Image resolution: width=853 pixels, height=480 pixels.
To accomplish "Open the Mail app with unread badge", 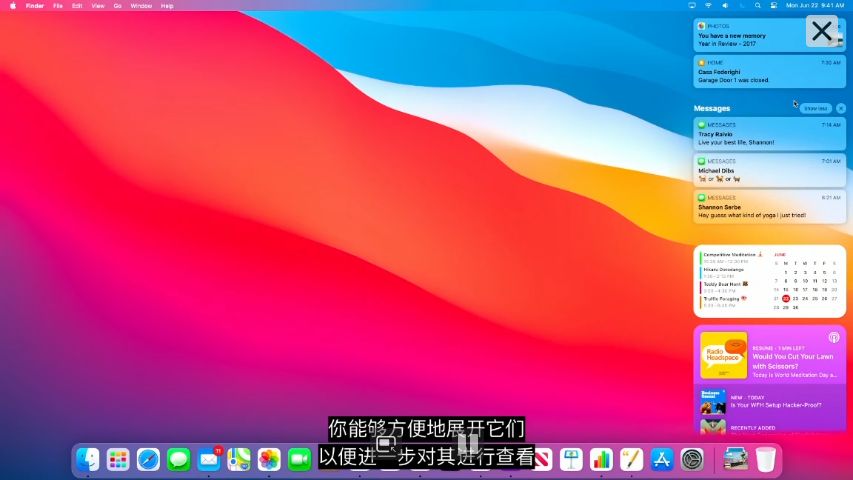I will click(208, 459).
